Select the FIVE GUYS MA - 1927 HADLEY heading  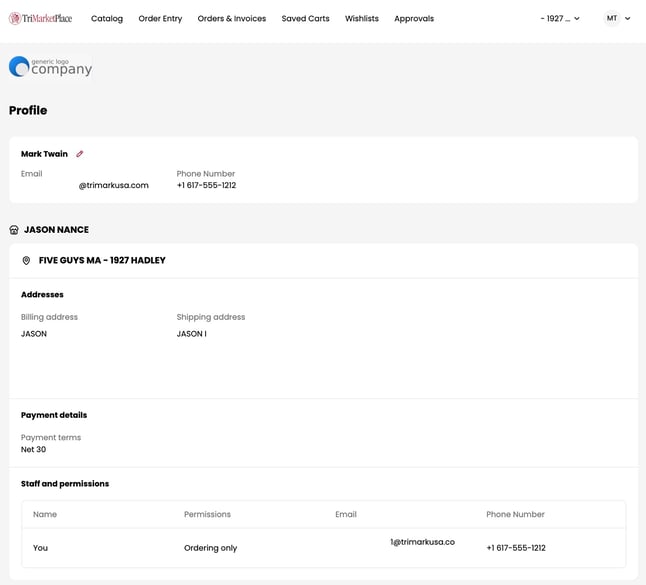(x=102, y=261)
